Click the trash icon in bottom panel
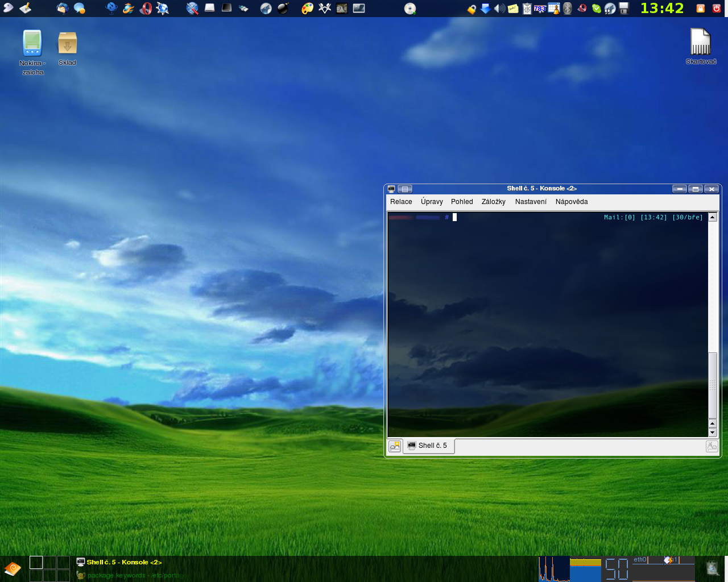Image resolution: width=728 pixels, height=582 pixels. [x=712, y=568]
